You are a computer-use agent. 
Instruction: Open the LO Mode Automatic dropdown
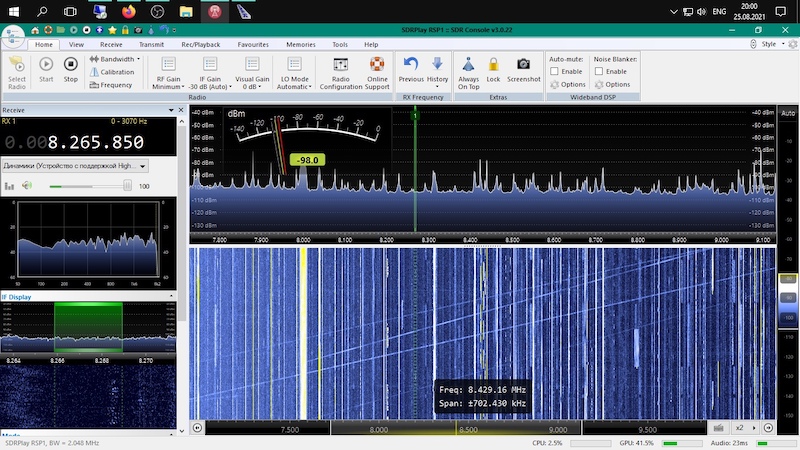click(x=296, y=86)
